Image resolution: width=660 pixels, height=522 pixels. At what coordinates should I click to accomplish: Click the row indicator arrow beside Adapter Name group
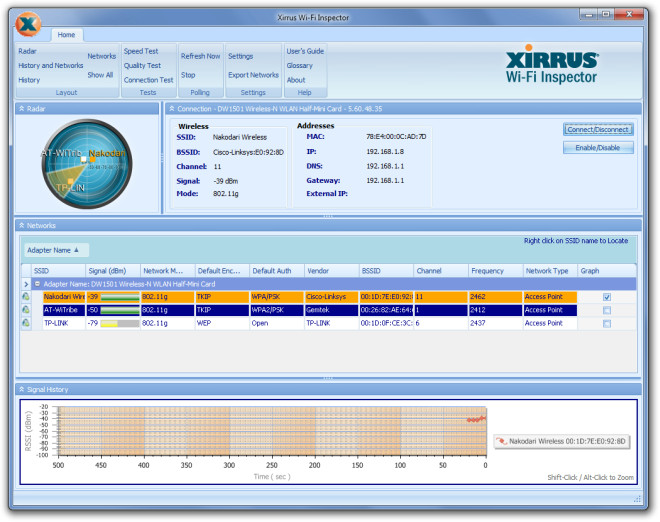[26, 284]
